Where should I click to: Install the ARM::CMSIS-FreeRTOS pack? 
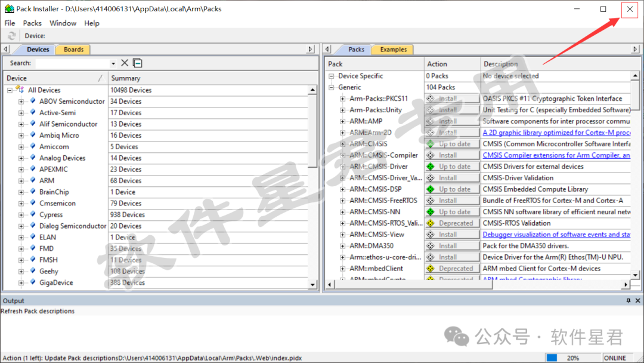(x=452, y=200)
